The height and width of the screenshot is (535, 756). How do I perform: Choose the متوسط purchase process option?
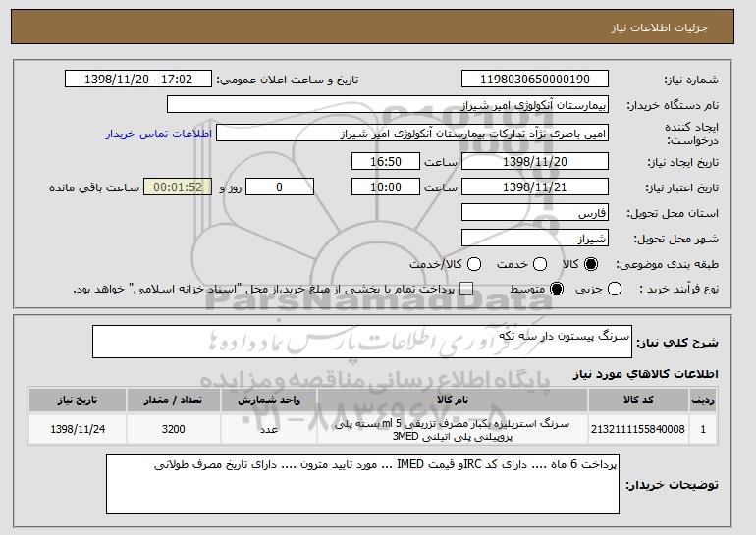coord(557,290)
